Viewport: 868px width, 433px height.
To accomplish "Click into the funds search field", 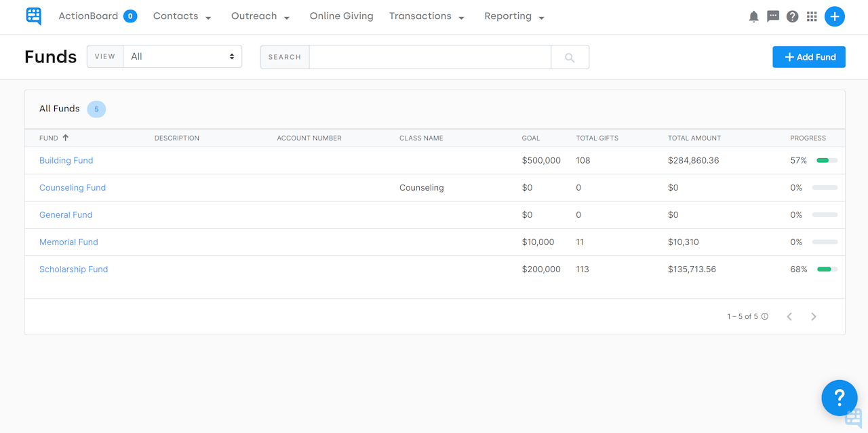I will (430, 57).
